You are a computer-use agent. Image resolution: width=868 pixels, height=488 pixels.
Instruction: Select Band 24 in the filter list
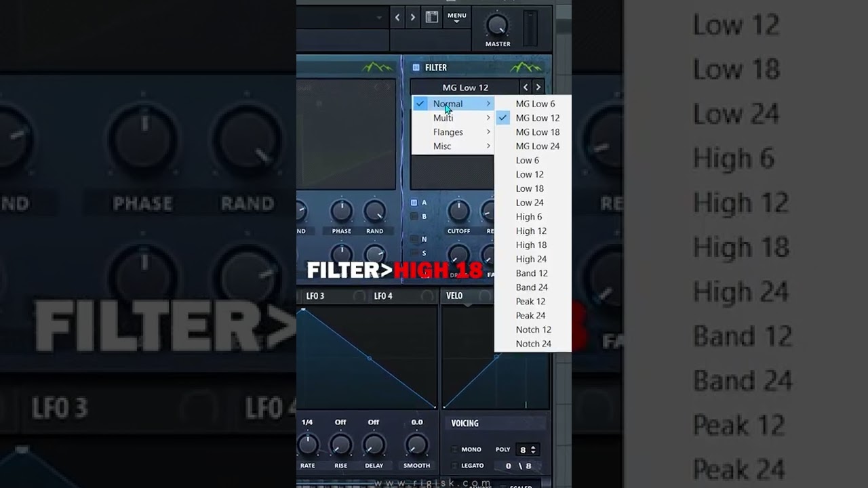pyautogui.click(x=533, y=287)
